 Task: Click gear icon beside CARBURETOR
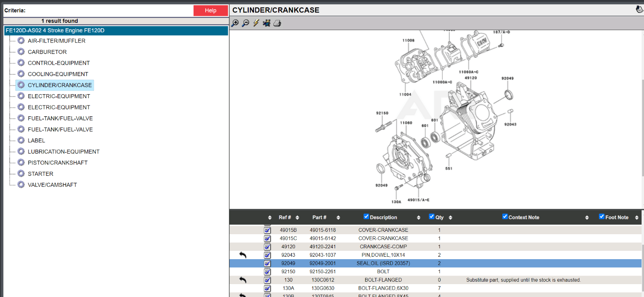(21, 52)
